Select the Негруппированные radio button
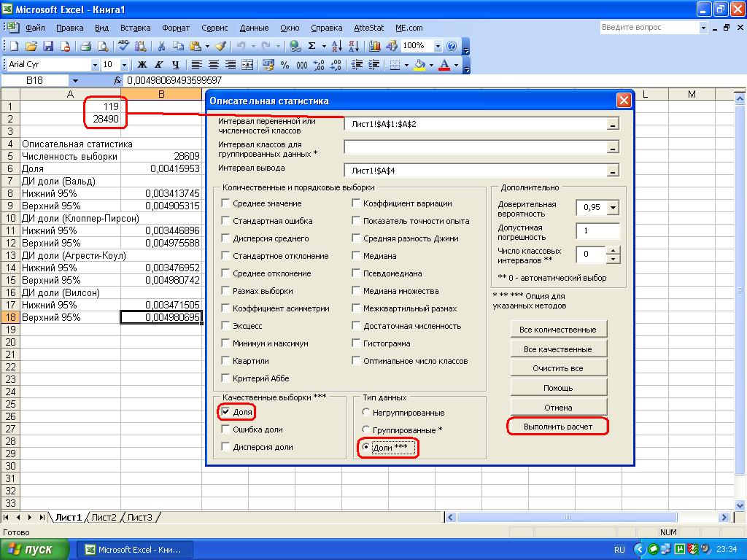Viewport: 747px width, 560px height. click(x=366, y=413)
